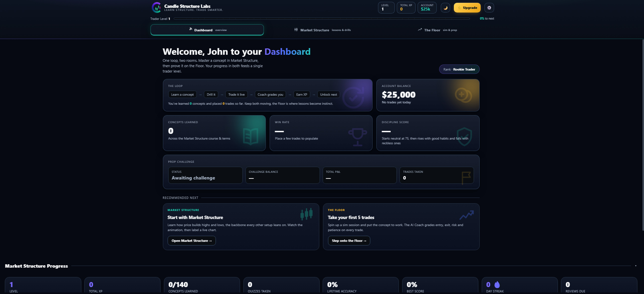Click the shield icon on Discipline Score
The height and width of the screenshot is (294, 644).
[x=464, y=136]
